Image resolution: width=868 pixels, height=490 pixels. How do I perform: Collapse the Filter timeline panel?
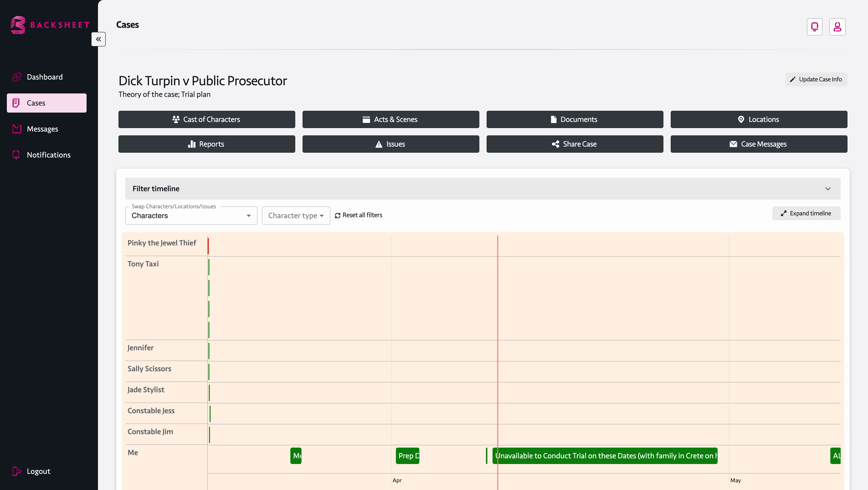coord(828,189)
